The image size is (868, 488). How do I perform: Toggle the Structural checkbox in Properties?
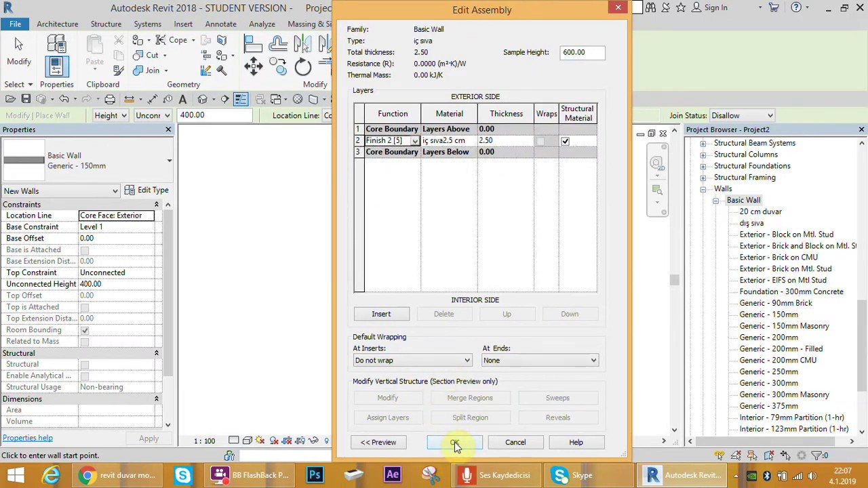pos(85,365)
